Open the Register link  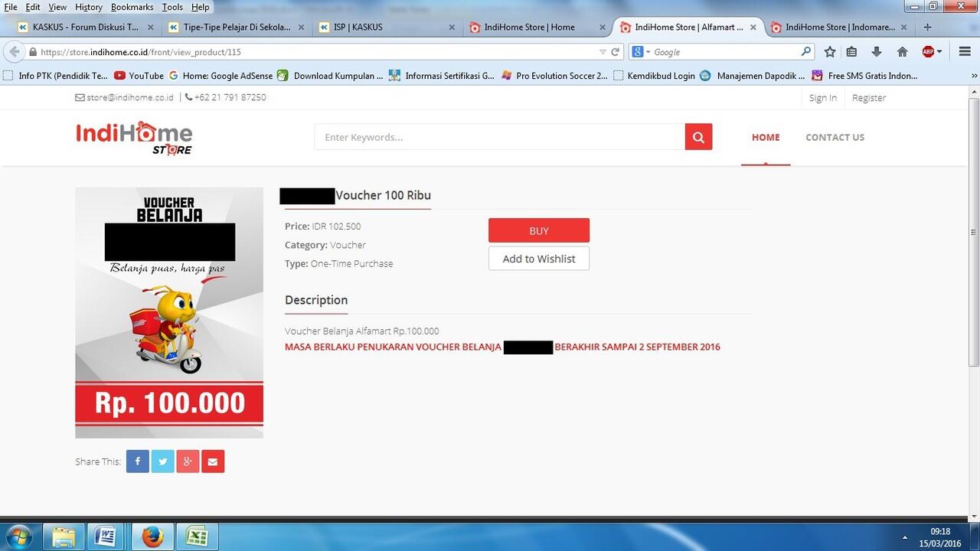(869, 98)
